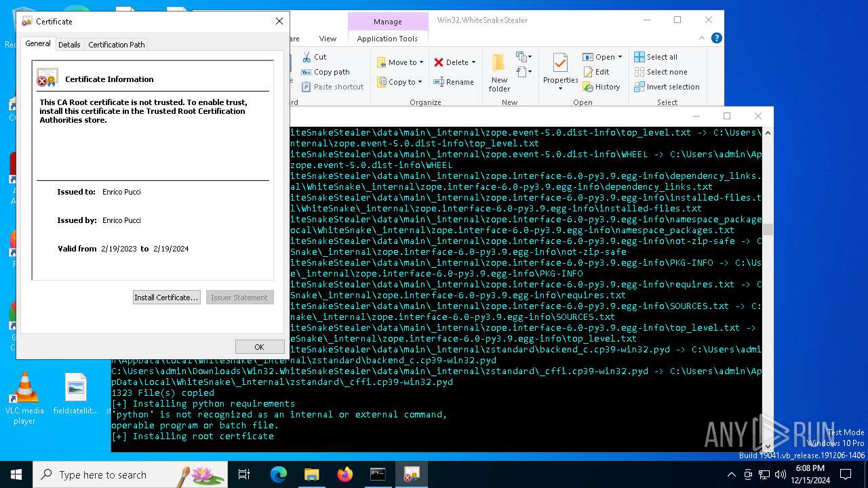Click the volume speaker tray icon
868x488 pixels.
(780, 474)
